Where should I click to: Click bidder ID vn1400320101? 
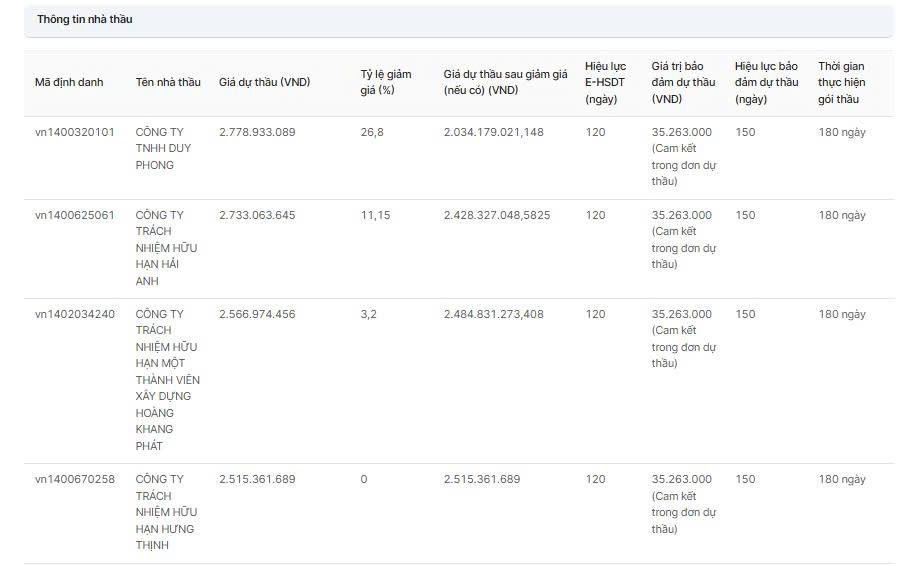click(75, 132)
